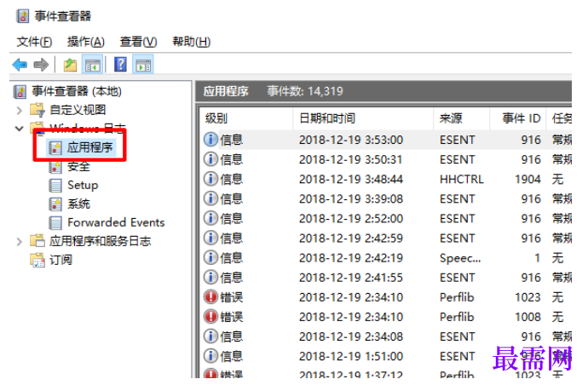
Task: Click the Back arrow in toolbar
Action: (x=20, y=65)
